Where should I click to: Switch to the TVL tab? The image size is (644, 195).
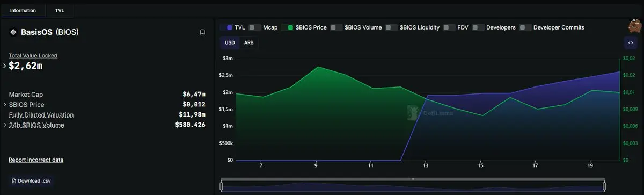[60, 10]
